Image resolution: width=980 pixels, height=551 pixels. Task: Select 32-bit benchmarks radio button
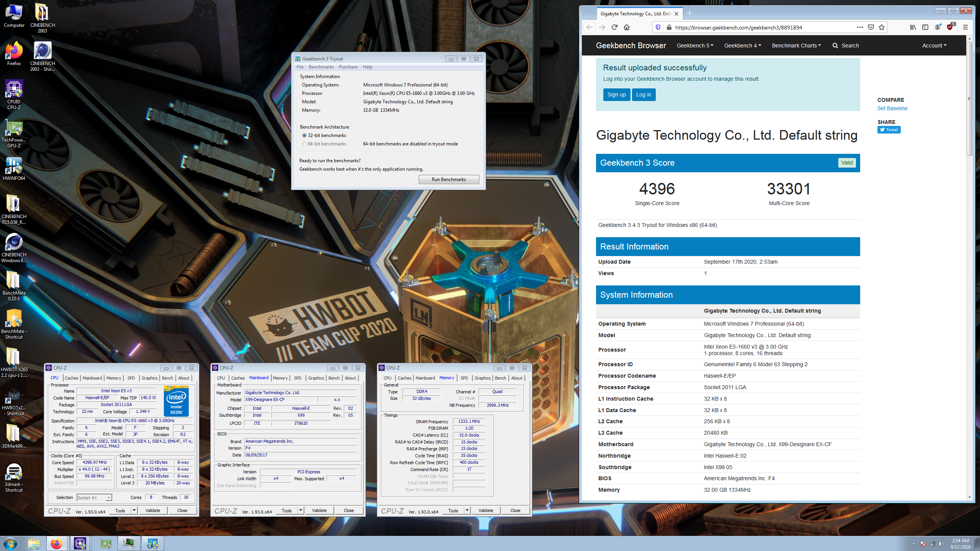click(304, 135)
